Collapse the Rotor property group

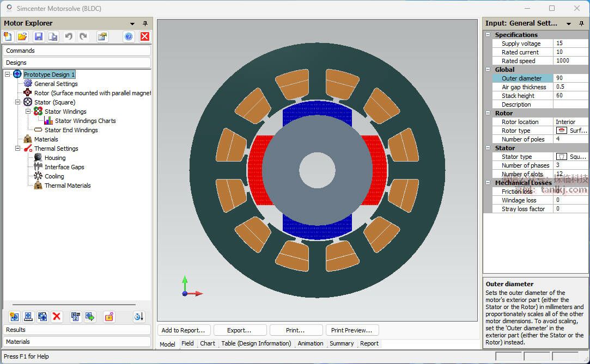coord(488,113)
